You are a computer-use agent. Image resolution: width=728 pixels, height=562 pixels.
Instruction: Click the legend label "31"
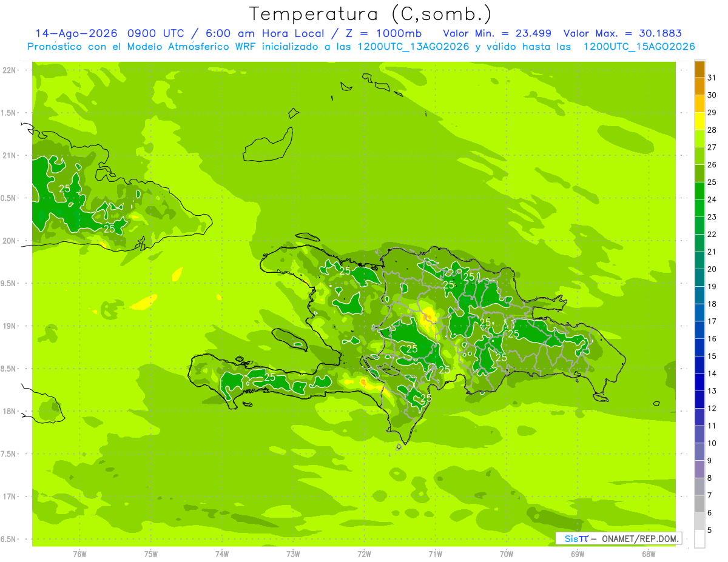click(x=712, y=78)
